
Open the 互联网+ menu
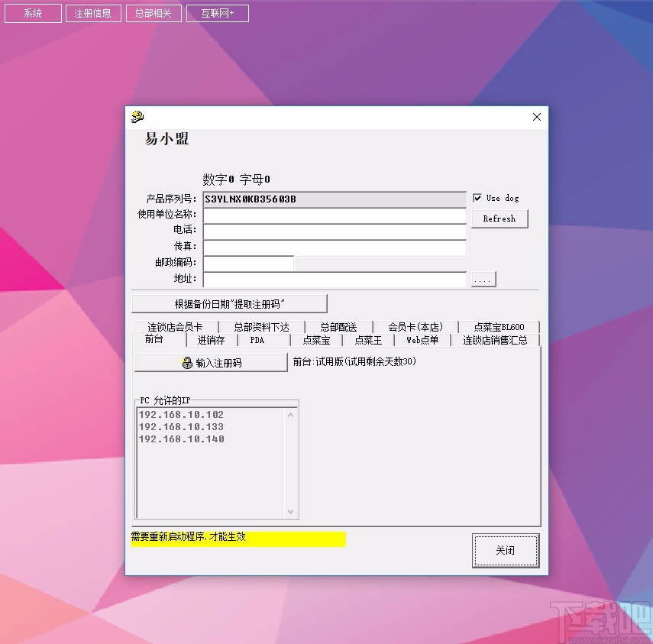[218, 13]
